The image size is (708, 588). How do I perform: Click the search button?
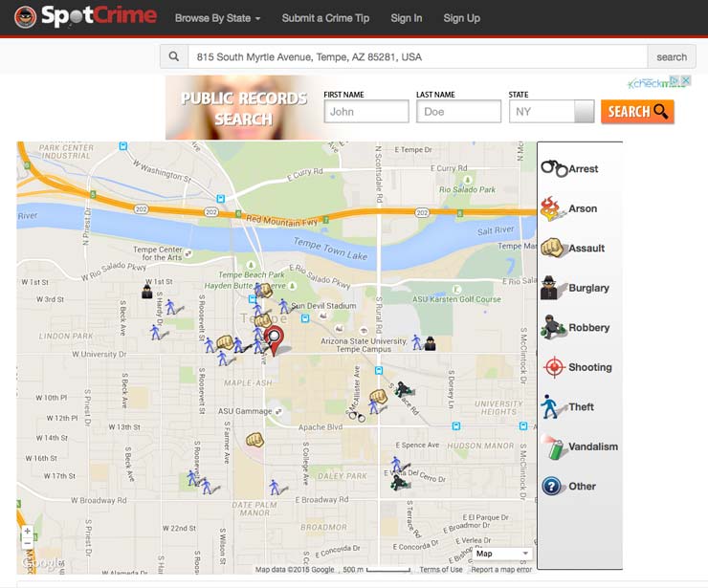(672, 56)
